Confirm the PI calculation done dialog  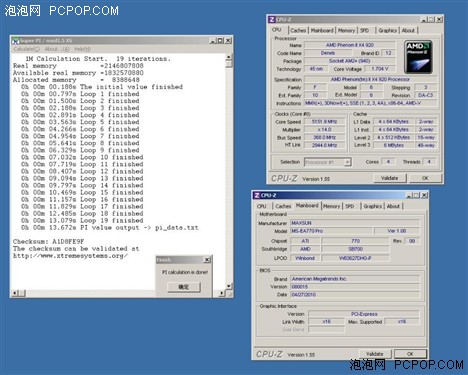184,287
